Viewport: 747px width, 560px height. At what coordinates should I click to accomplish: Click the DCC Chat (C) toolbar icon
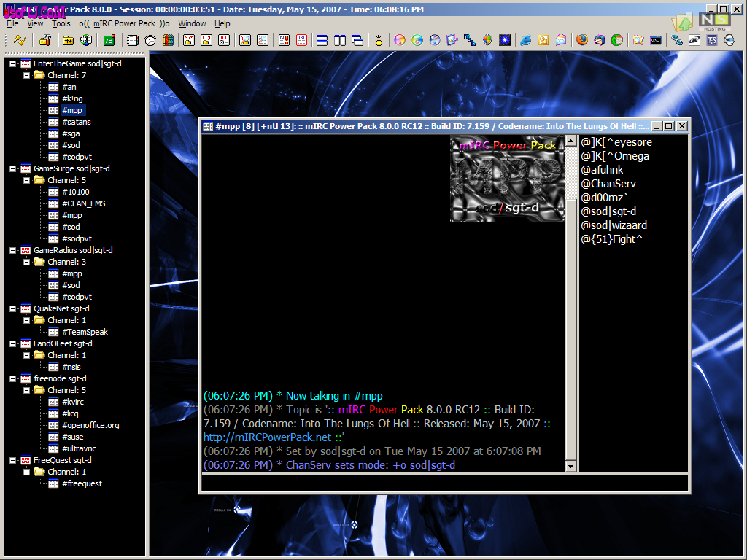pos(206,41)
